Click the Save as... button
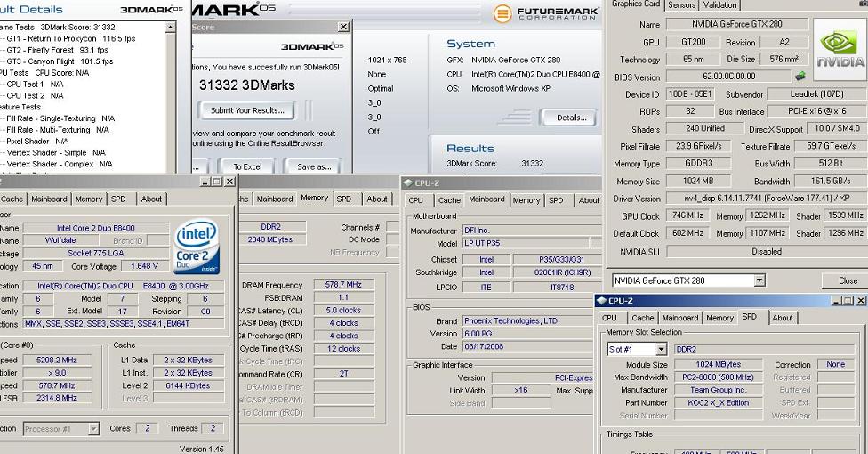This screenshot has height=454, width=868. [314, 166]
